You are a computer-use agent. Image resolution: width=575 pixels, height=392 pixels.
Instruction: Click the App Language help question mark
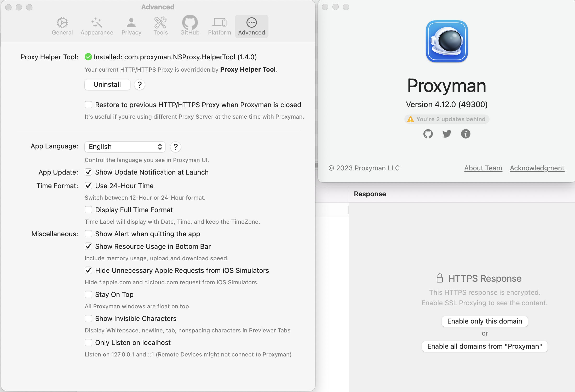(x=175, y=147)
